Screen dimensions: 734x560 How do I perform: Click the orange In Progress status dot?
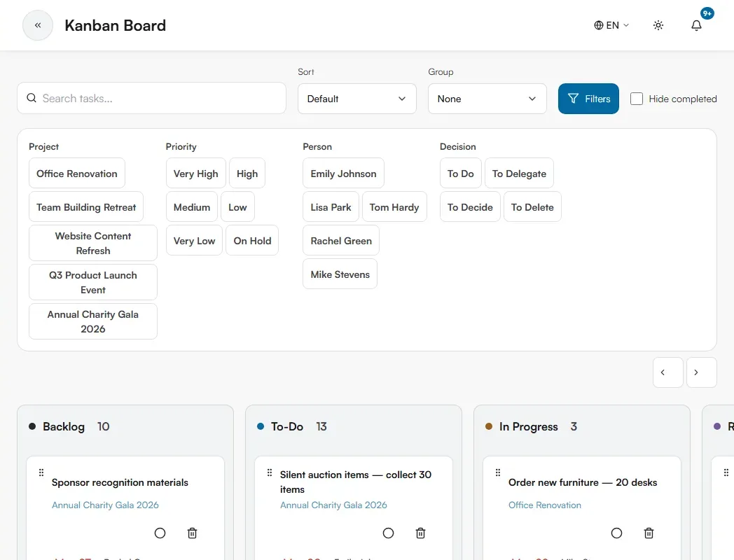489,426
